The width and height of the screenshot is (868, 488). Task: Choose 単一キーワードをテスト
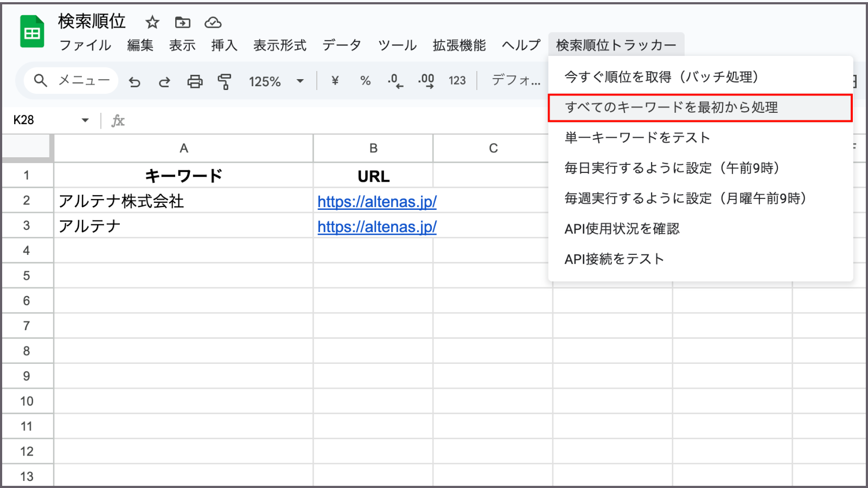[x=700, y=138]
